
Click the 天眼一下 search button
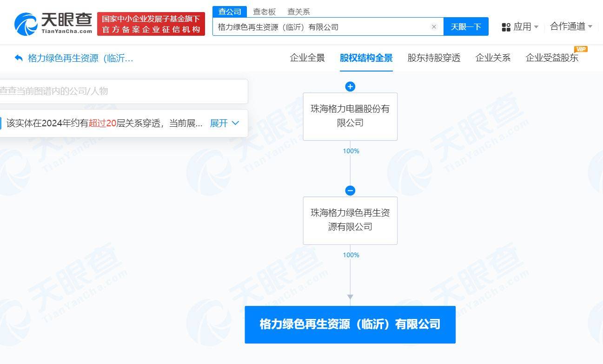[x=466, y=27]
